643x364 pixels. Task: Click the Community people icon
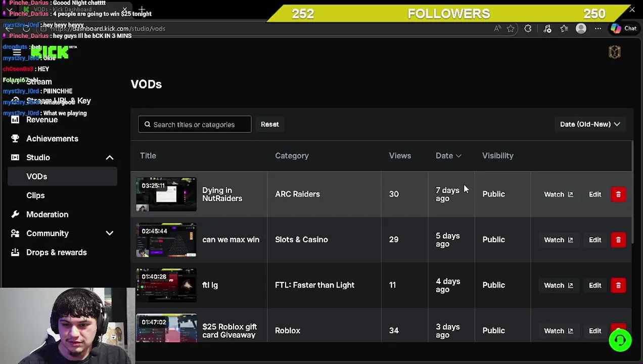point(15,234)
